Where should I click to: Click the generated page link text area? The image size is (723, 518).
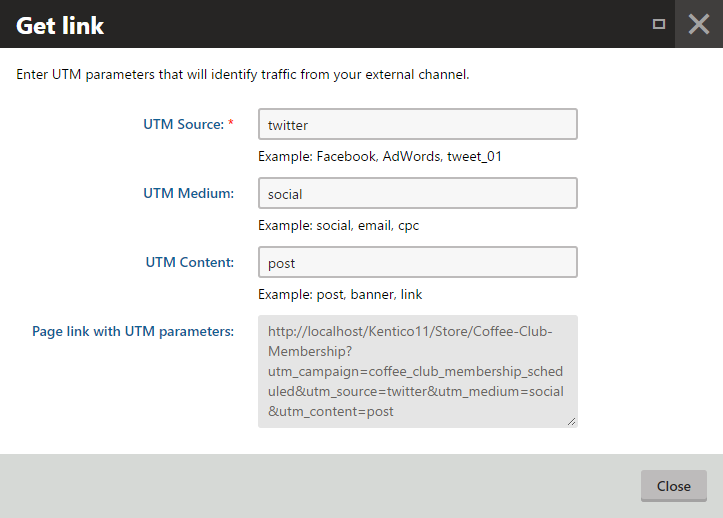[417, 371]
